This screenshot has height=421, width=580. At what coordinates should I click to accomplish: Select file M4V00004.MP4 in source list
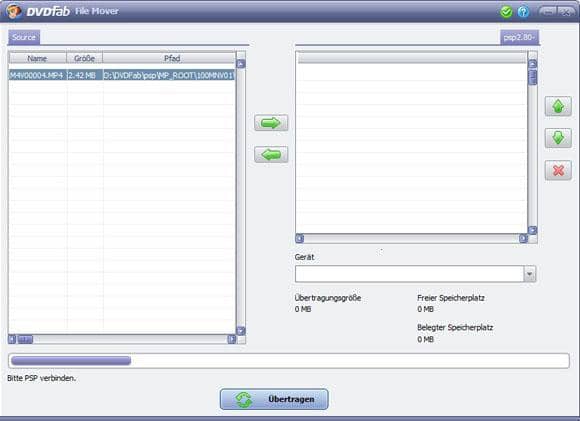click(x=37, y=75)
